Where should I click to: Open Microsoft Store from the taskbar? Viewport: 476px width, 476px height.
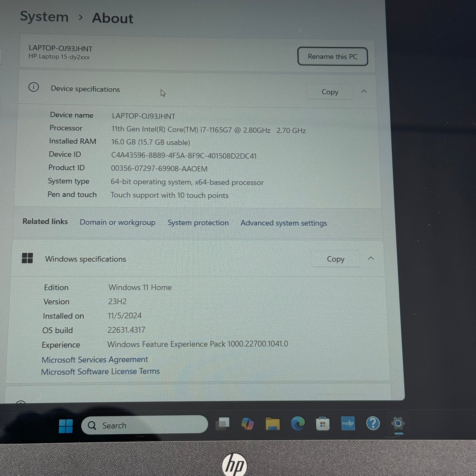tap(322, 424)
